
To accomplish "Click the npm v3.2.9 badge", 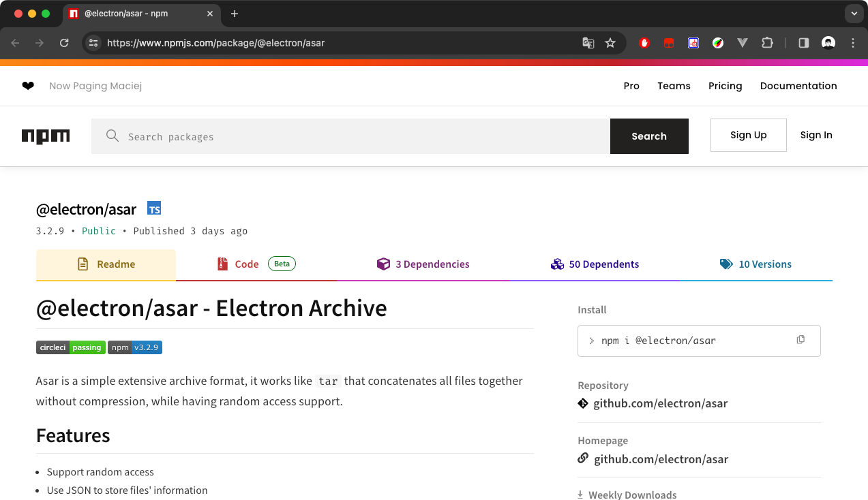I will [x=135, y=347].
